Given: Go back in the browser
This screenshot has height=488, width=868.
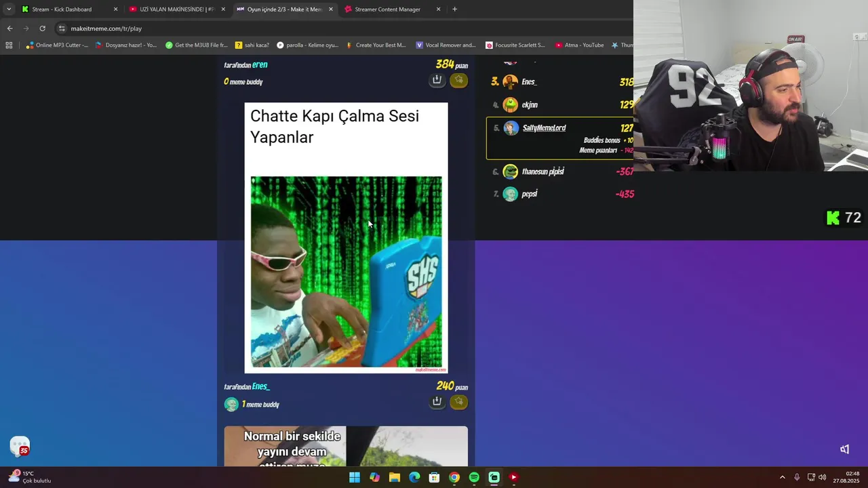Looking at the screenshot, I should 9,28.
